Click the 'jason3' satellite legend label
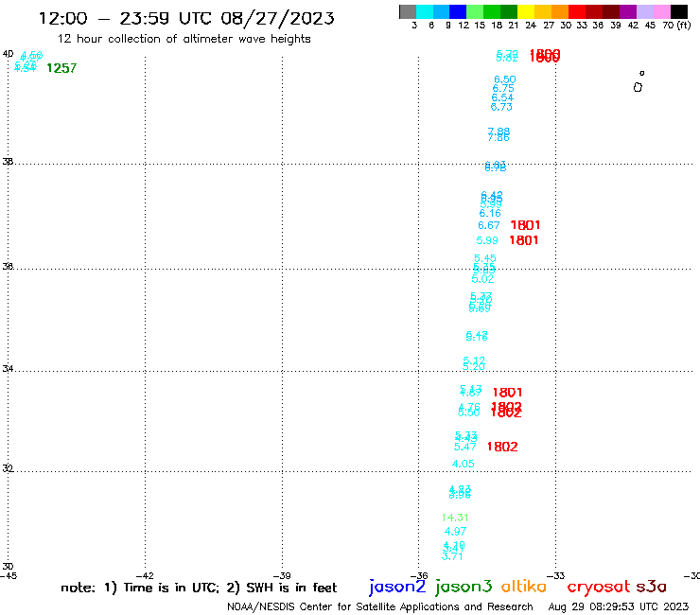 [x=464, y=588]
